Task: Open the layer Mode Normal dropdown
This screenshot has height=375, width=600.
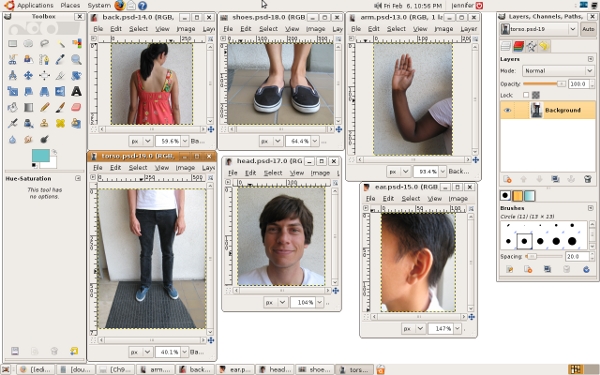Action: point(558,71)
